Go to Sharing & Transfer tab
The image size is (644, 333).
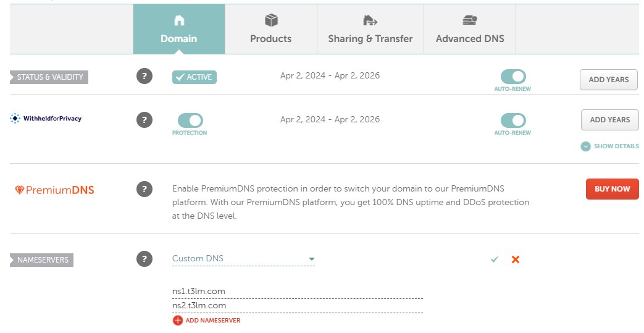[370, 29]
